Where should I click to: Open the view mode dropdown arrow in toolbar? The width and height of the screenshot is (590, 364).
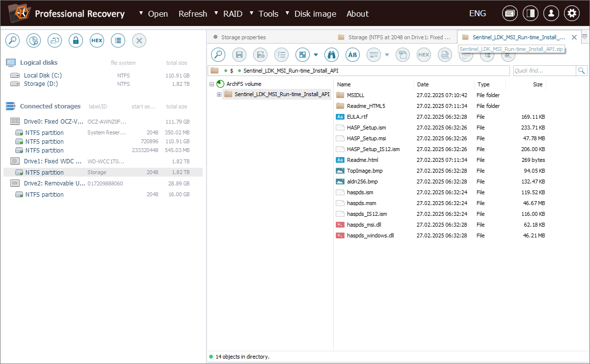[x=316, y=55]
